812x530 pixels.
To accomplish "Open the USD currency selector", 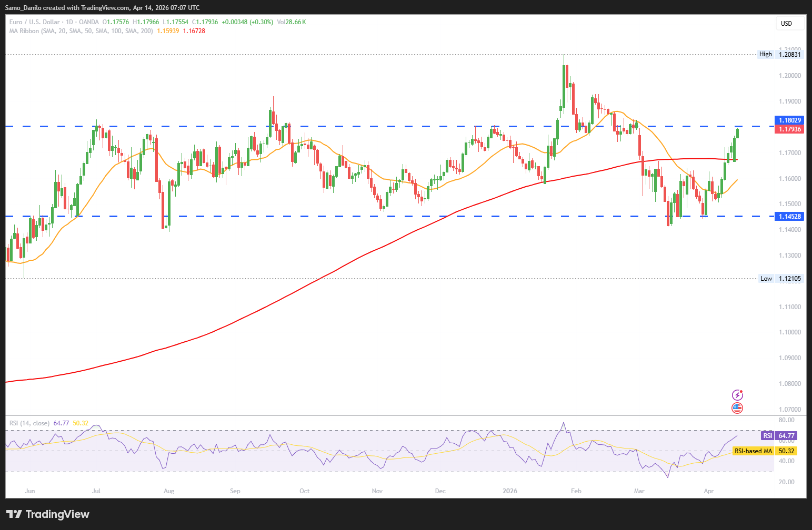I will (789, 24).
